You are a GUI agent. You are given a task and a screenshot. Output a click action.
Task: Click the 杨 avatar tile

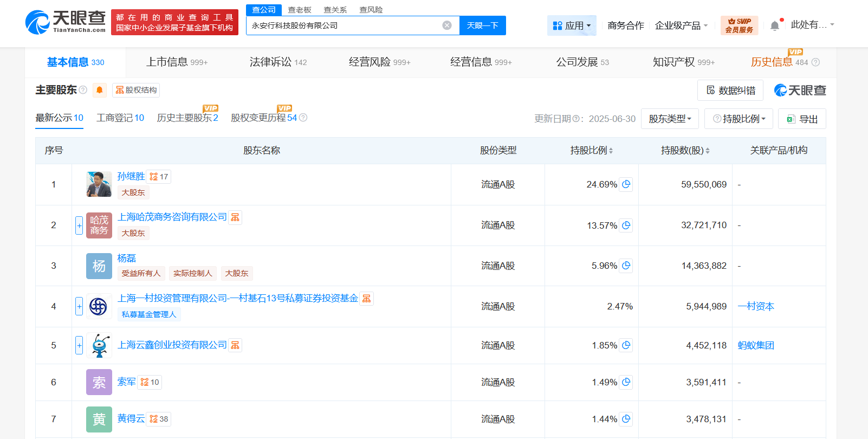(x=99, y=266)
